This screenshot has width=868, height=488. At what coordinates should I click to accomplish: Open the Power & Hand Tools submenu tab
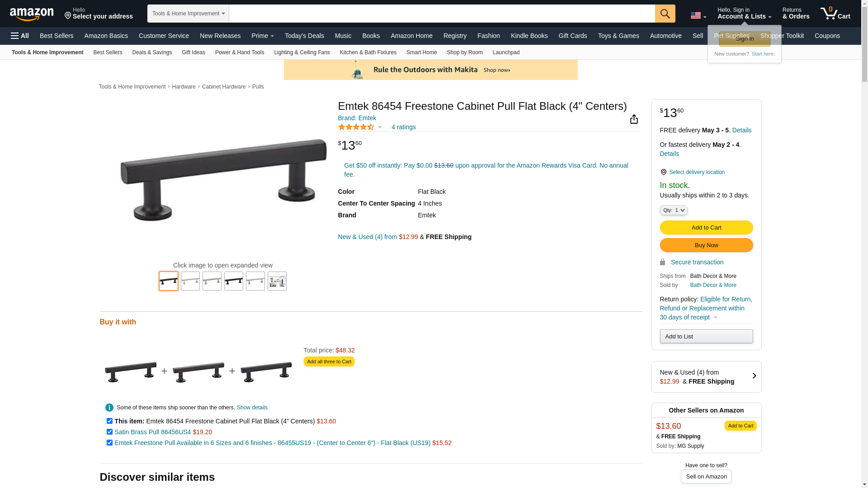click(x=240, y=52)
